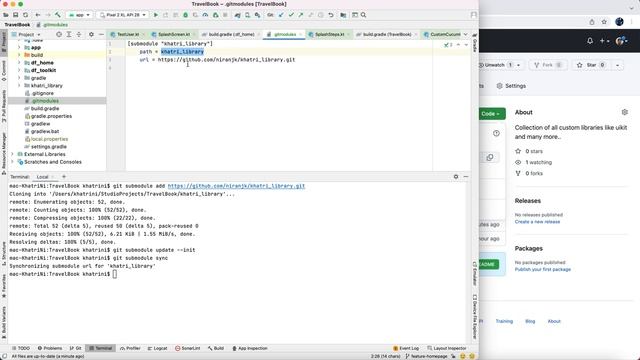Select local.properties in project tree
640x360 pixels.
[x=49, y=139]
